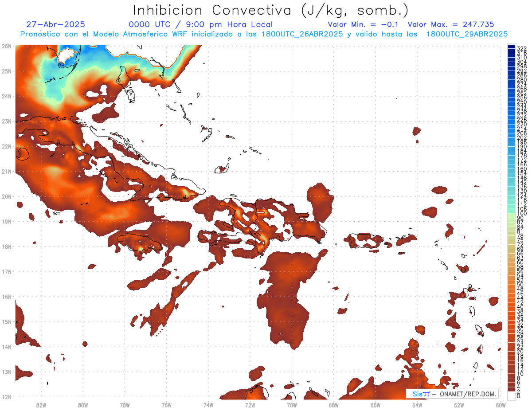Click the 24N latitude axis label
Image resolution: width=532 pixels, height=411 pixels.
pyautogui.click(x=6, y=96)
